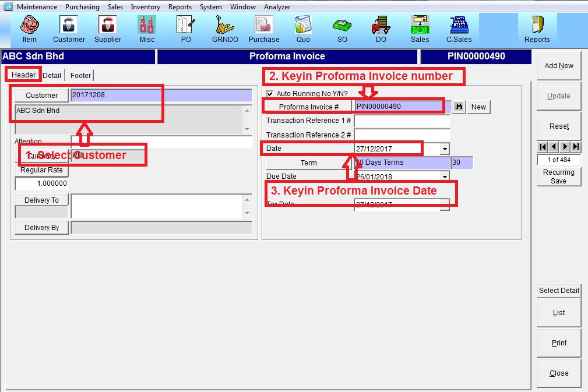The height and width of the screenshot is (392, 588).
Task: Open the Inventory menu
Action: [145, 7]
